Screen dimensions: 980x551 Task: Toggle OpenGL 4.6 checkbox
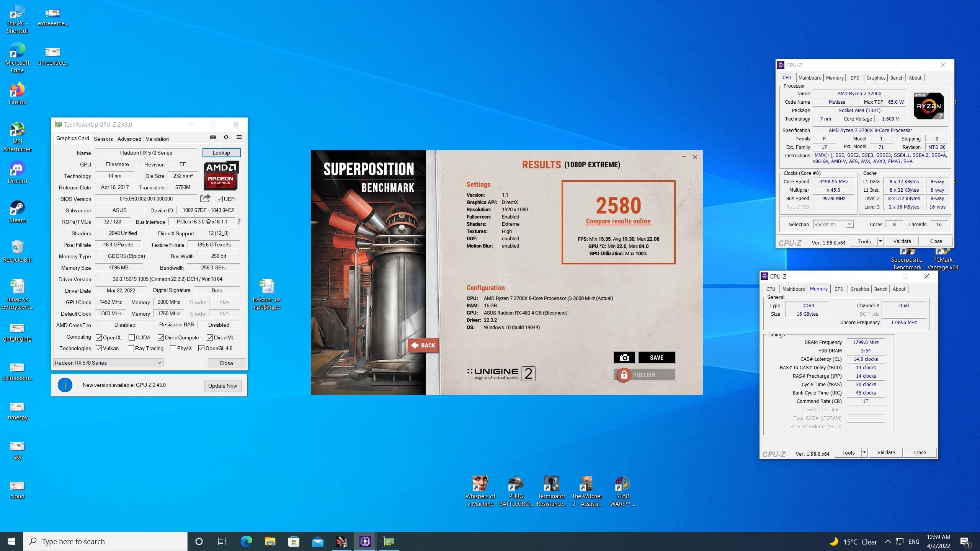point(201,348)
